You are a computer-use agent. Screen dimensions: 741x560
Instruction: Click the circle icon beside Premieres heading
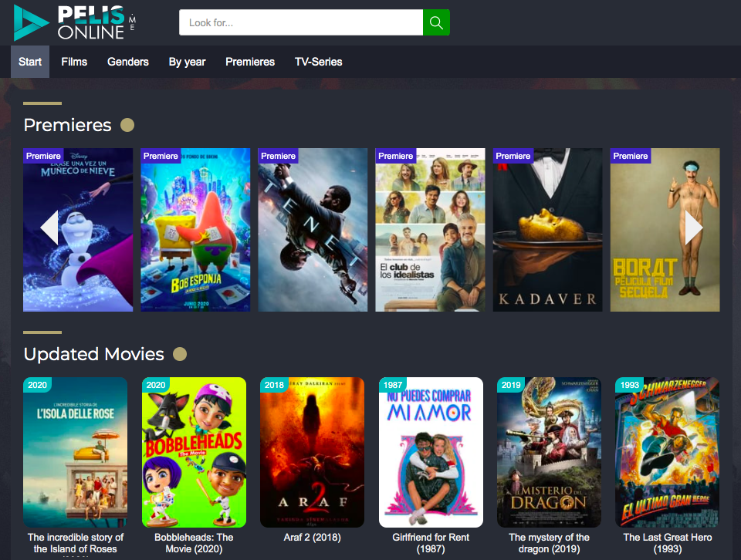(127, 125)
